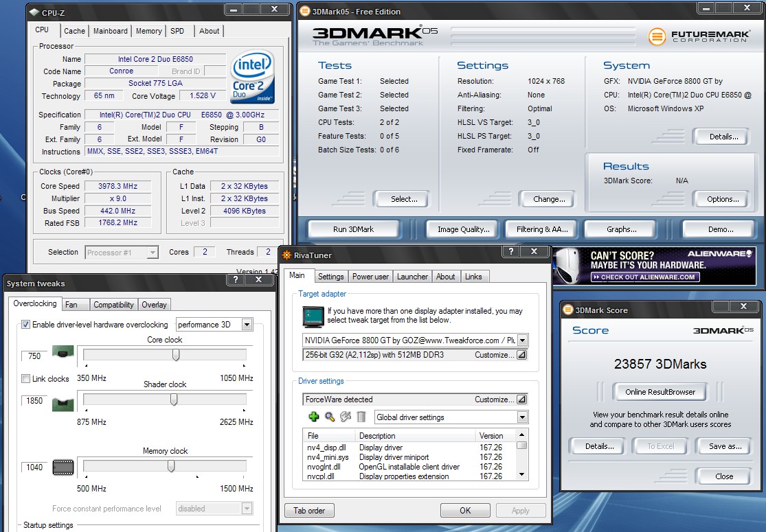
Task: Click the CPU-Z title bar icon
Action: point(34,12)
